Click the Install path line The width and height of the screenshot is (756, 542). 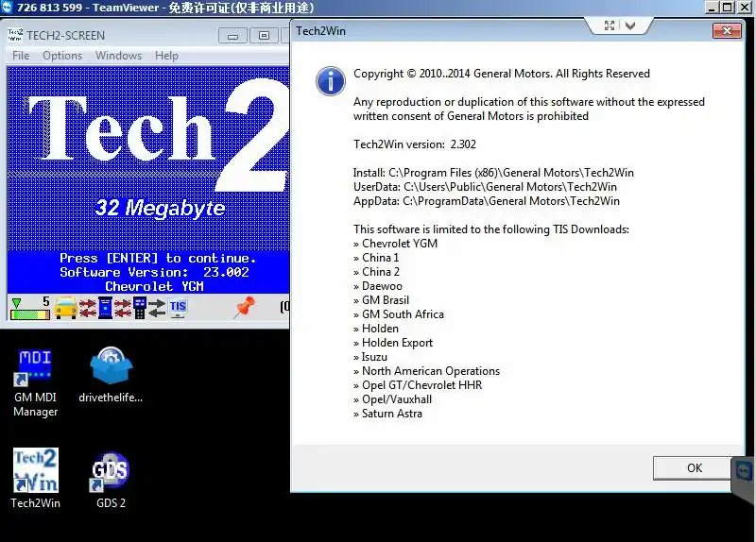[493, 173]
